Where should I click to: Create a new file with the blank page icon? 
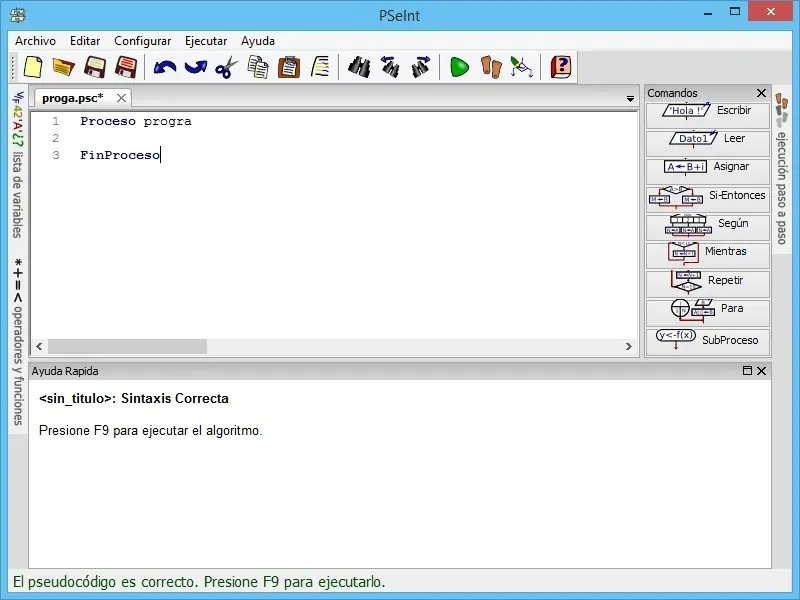click(33, 67)
